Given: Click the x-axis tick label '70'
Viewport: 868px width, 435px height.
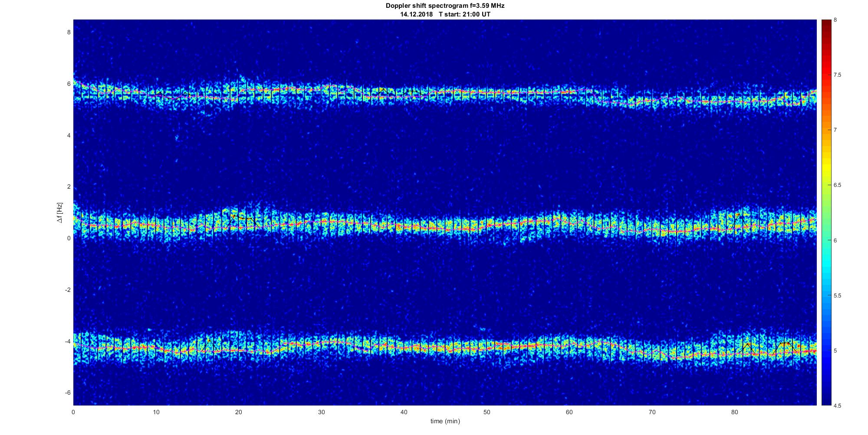Looking at the screenshot, I should (652, 412).
